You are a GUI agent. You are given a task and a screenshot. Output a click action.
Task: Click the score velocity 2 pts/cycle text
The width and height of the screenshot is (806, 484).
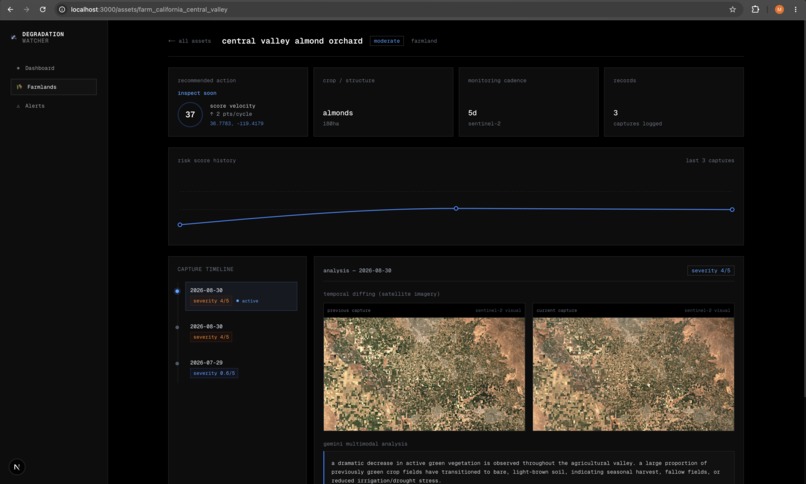[x=231, y=114]
